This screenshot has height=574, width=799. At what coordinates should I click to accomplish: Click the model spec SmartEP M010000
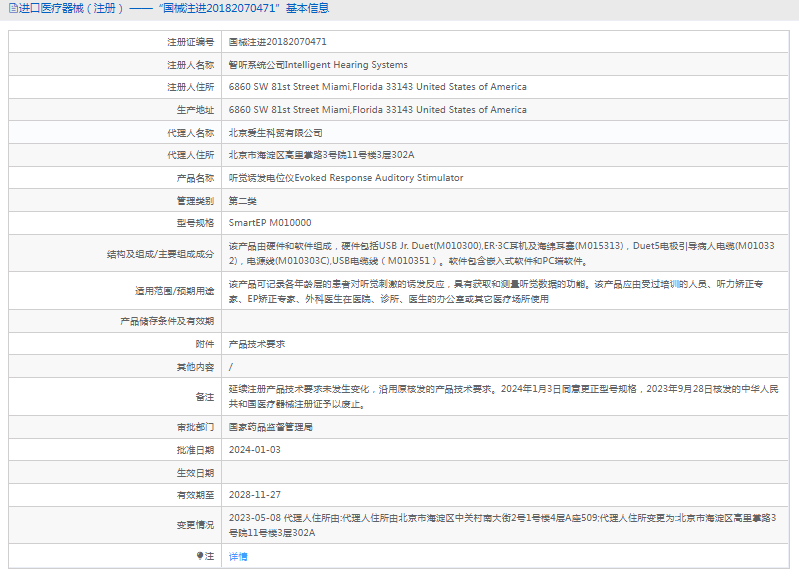(x=270, y=223)
